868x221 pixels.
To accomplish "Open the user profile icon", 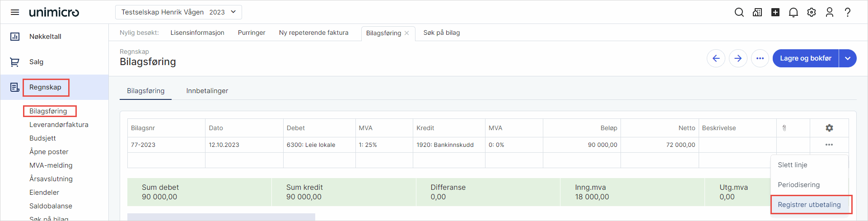I will (x=830, y=12).
